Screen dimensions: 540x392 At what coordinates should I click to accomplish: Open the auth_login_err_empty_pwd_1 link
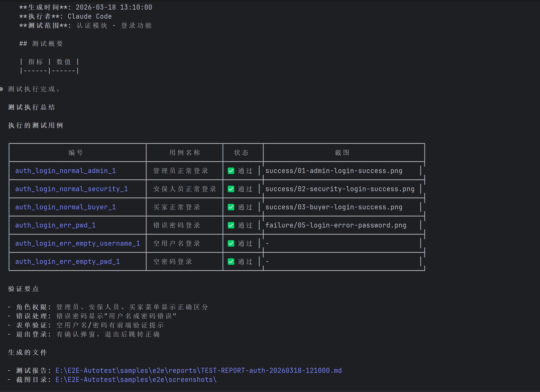point(67,262)
